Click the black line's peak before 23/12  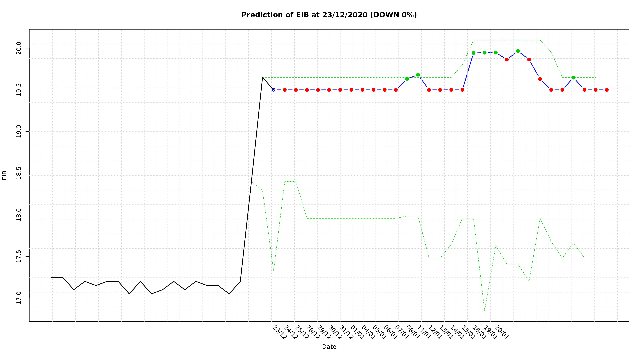pyautogui.click(x=262, y=77)
